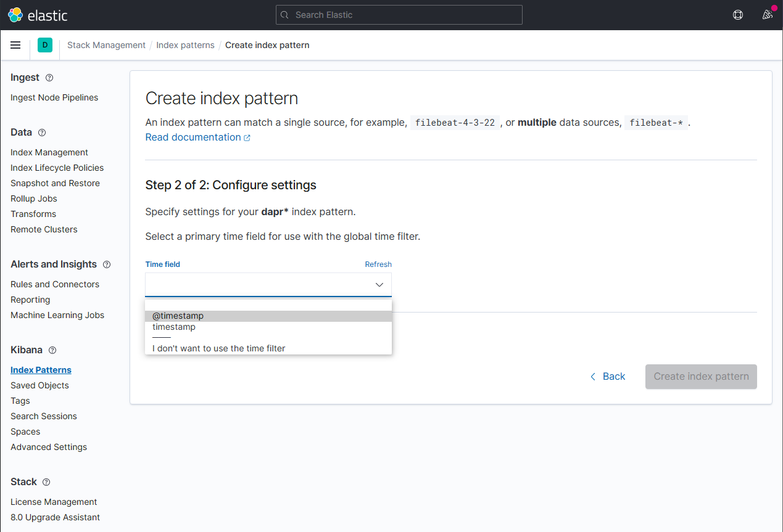Click the Back button
This screenshot has height=532, width=783.
(608, 376)
